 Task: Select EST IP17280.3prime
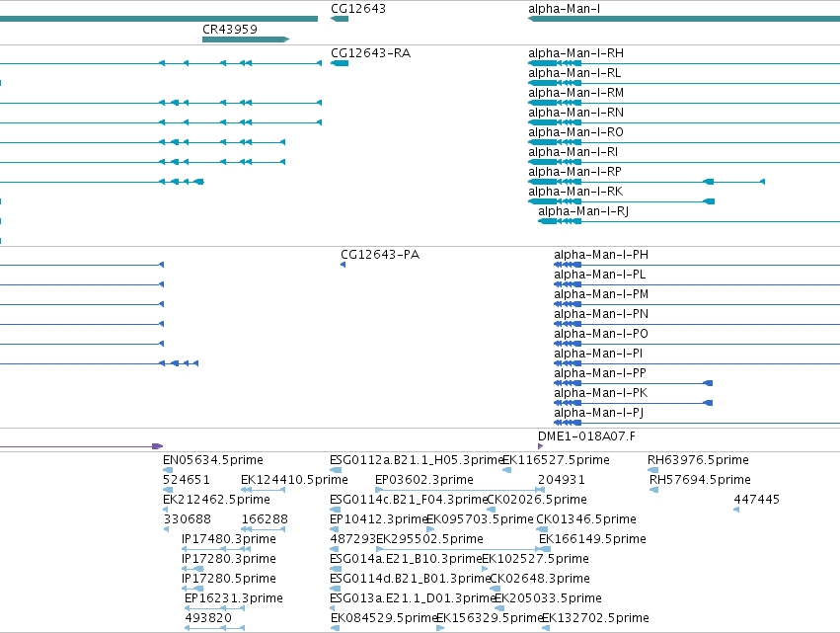pos(229,559)
